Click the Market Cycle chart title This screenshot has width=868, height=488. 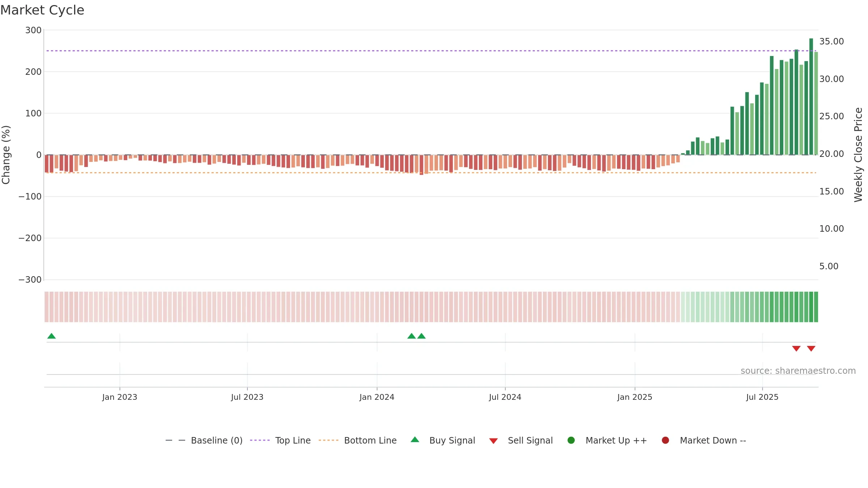[42, 10]
